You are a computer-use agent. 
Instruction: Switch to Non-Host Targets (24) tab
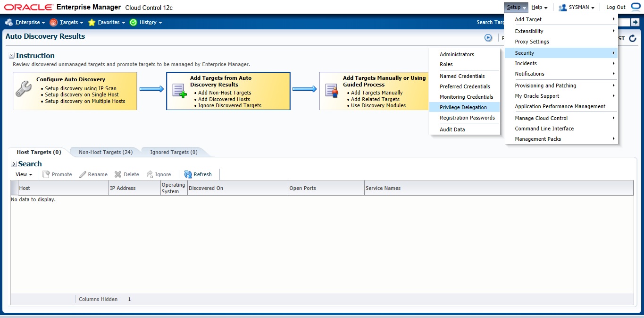pyautogui.click(x=106, y=152)
